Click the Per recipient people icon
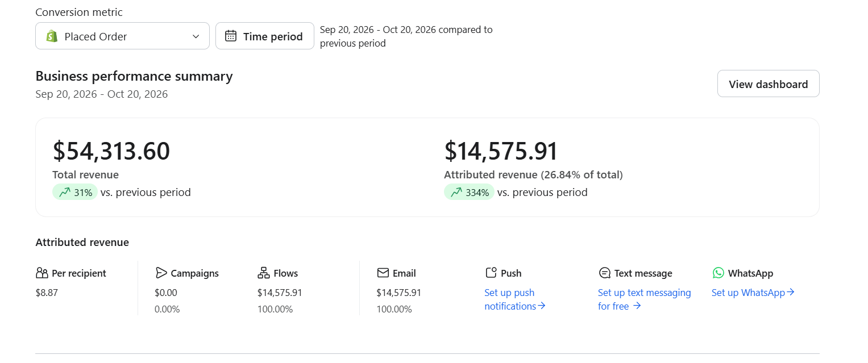868x363 pixels. (42, 273)
